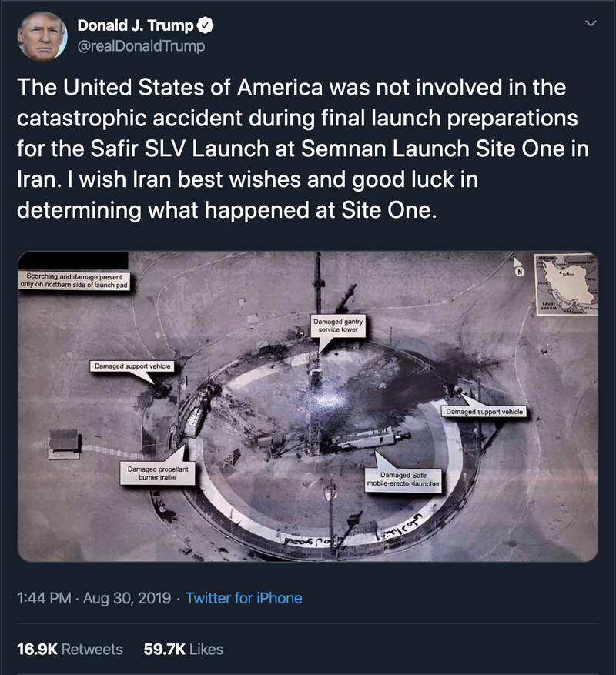Click the blue verified badge
This screenshot has height=675, width=616.
(205, 25)
